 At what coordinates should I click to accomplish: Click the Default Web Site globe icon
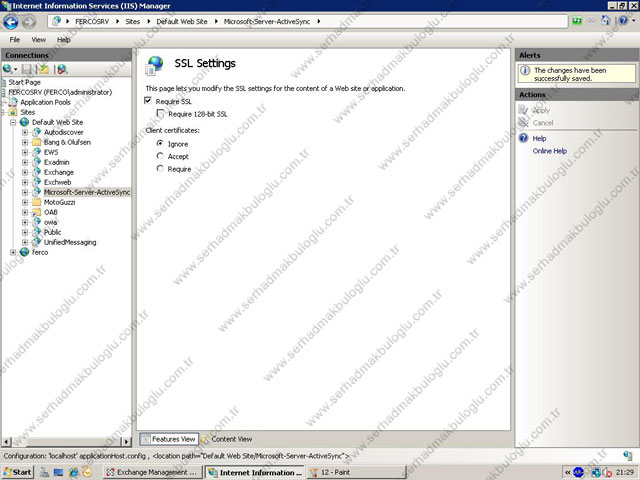click(25, 122)
